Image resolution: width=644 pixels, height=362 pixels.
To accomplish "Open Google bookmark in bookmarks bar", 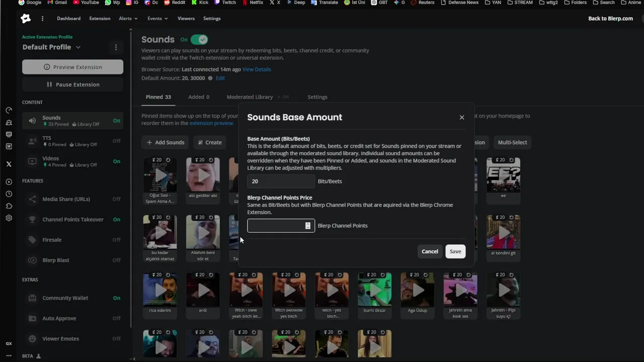I will (x=30, y=3).
